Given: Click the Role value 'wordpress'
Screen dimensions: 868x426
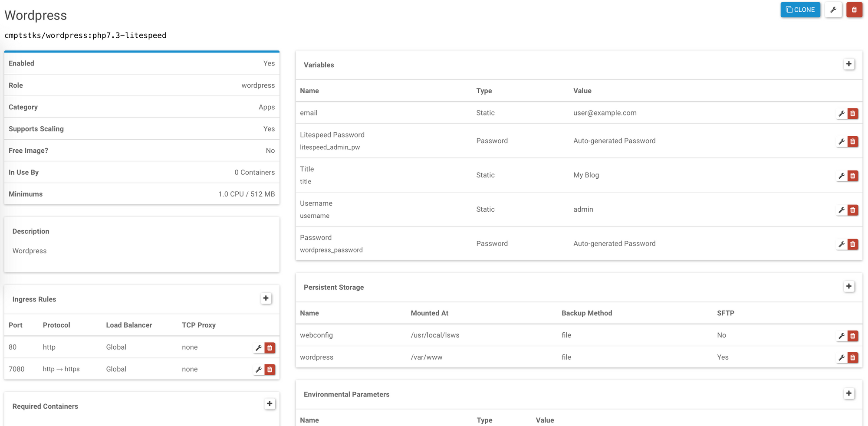Looking at the screenshot, I should click(x=258, y=85).
